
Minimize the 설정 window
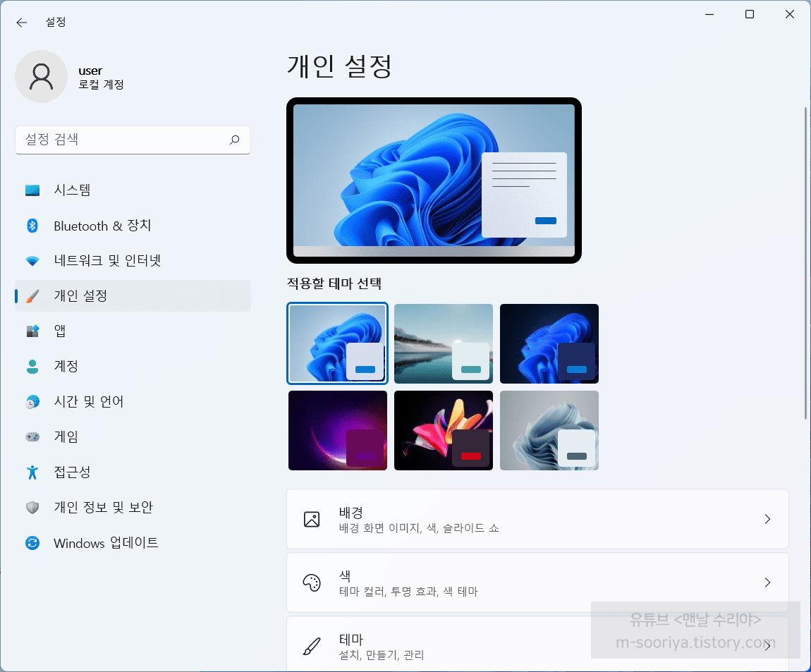click(x=709, y=15)
